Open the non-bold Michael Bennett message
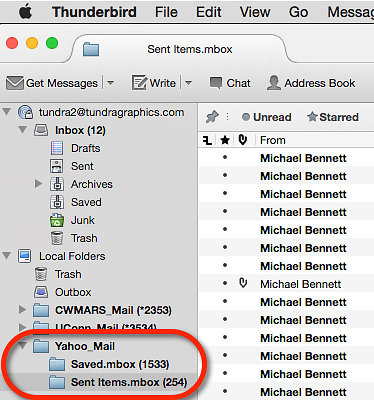Viewport: 374px width, 400px height. (x=300, y=284)
